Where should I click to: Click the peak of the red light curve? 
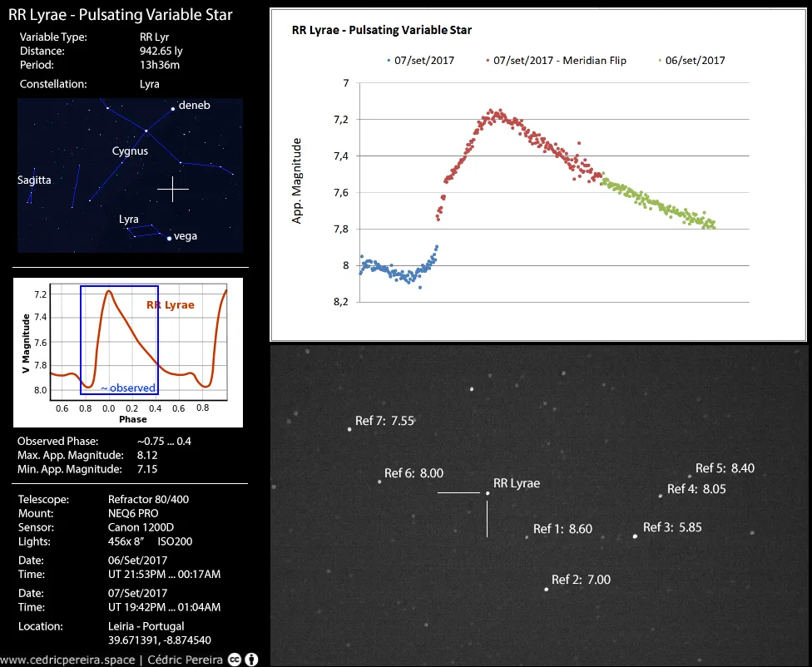[x=491, y=111]
